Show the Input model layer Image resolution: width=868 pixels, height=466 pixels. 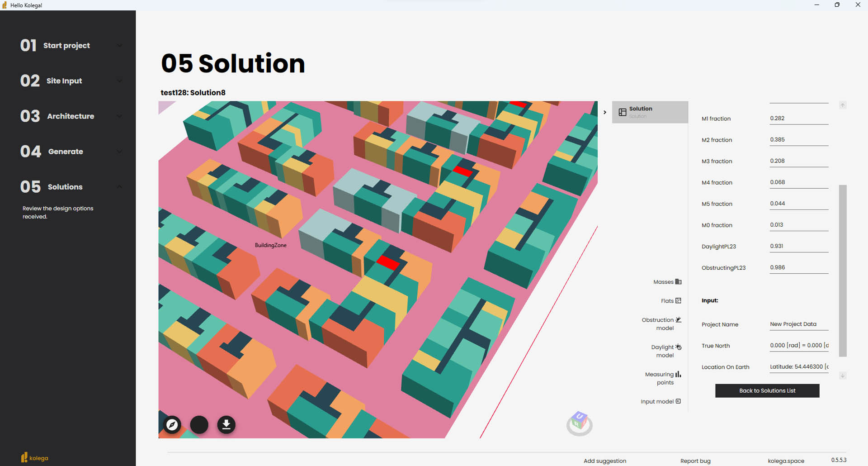click(660, 401)
